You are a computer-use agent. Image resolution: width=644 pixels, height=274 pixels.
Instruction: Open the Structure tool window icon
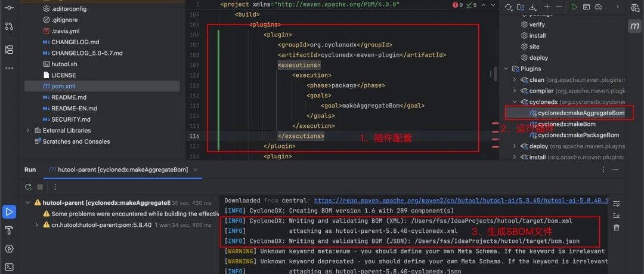click(x=8, y=50)
